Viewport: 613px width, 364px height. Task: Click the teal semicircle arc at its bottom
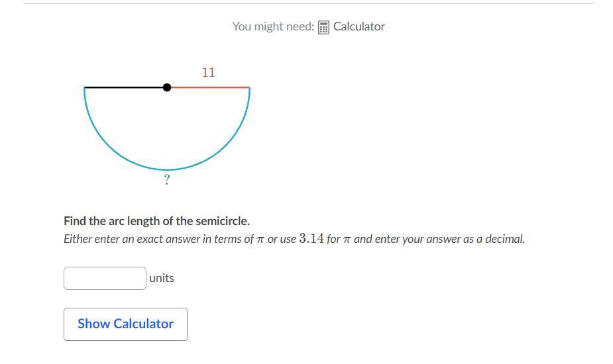click(x=167, y=170)
